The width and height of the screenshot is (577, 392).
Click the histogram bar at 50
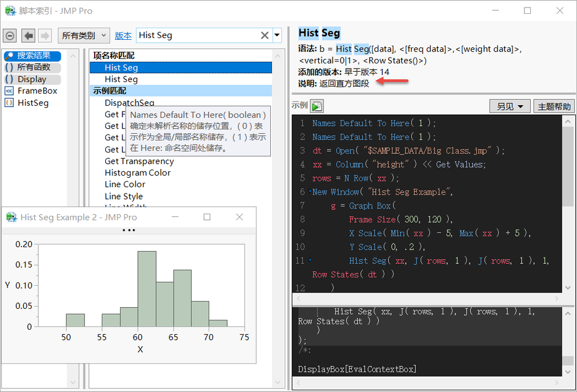tap(76, 320)
